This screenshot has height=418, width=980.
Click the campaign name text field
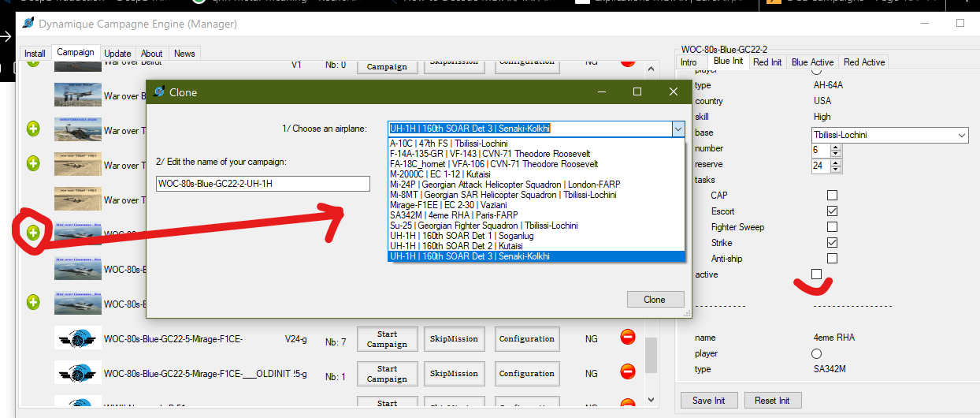(x=263, y=184)
